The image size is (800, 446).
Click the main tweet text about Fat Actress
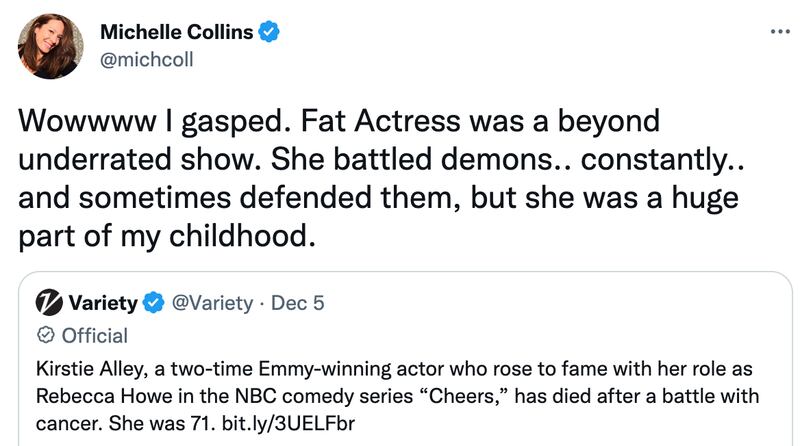[381, 178]
